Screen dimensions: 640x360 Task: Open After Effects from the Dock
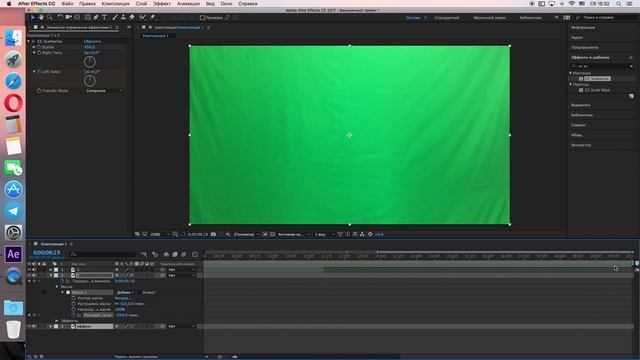click(13, 254)
